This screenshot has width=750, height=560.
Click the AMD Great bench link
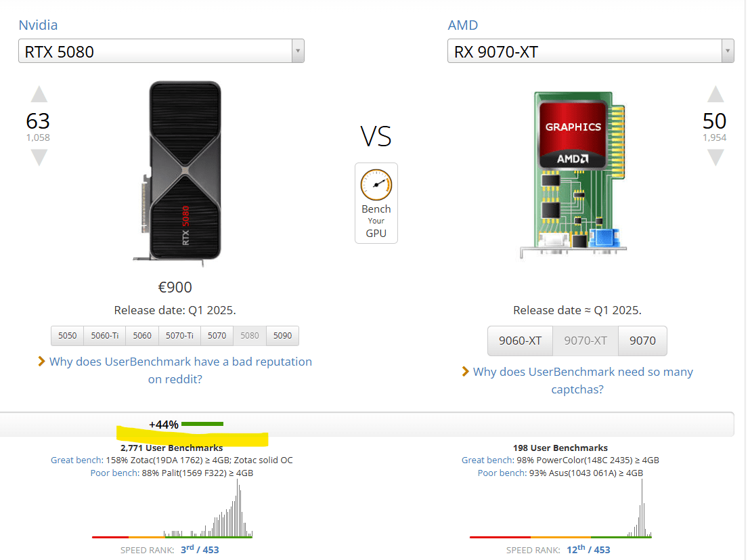point(488,460)
